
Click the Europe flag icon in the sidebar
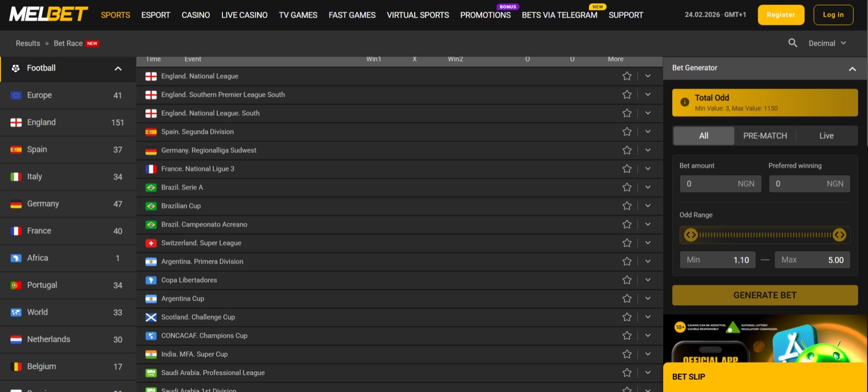[x=16, y=95]
